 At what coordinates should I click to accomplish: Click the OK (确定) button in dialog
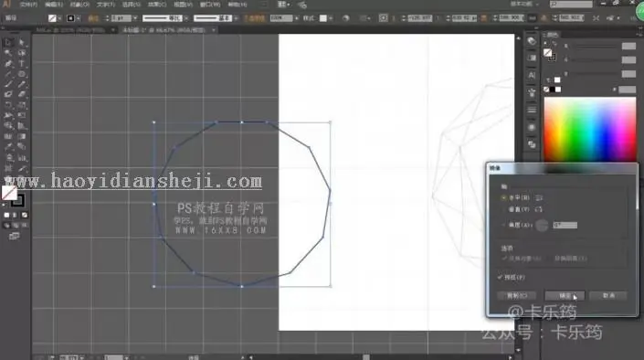[565, 295]
